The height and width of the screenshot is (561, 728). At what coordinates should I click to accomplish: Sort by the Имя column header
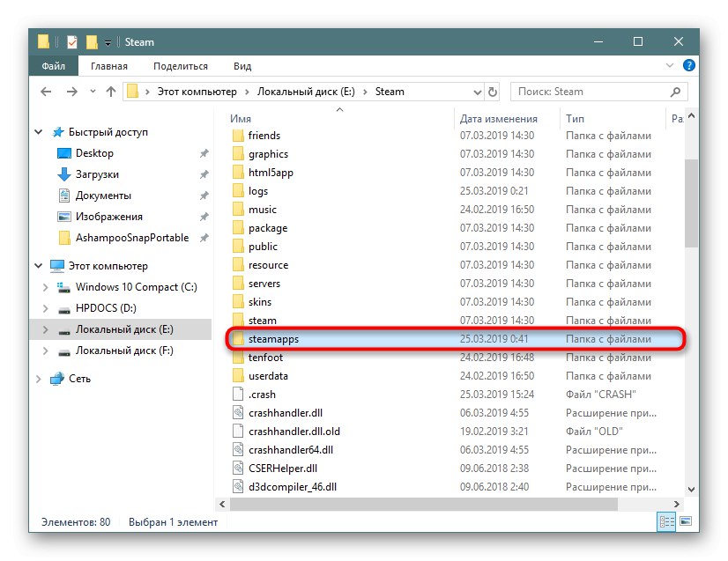tap(241, 119)
